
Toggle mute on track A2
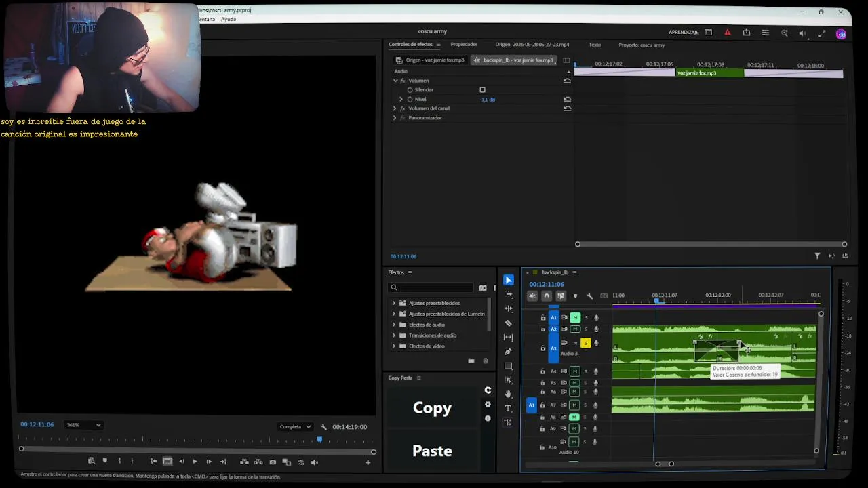tap(575, 329)
